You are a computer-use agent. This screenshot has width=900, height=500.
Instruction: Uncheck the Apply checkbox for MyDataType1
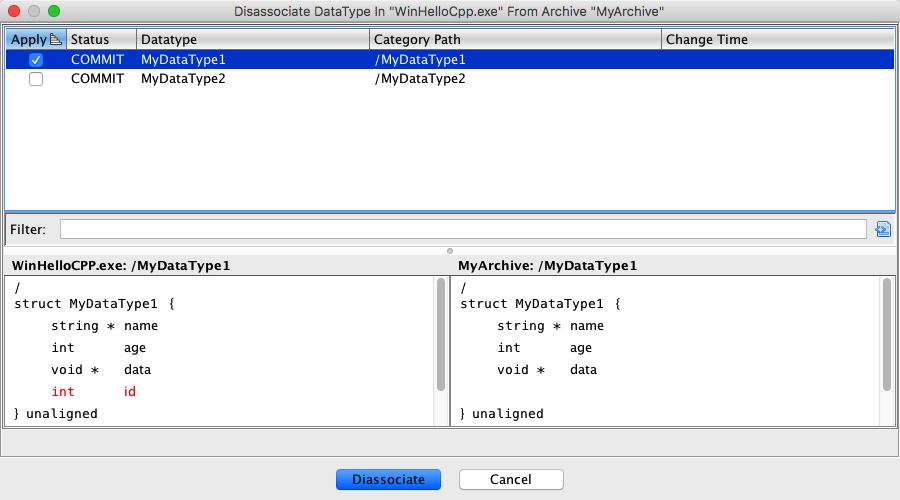(x=36, y=60)
